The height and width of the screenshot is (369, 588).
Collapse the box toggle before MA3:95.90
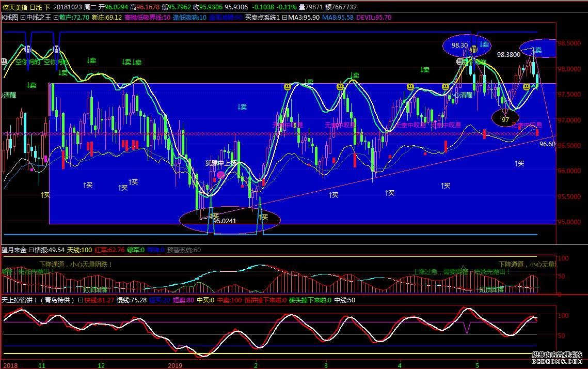284,17
